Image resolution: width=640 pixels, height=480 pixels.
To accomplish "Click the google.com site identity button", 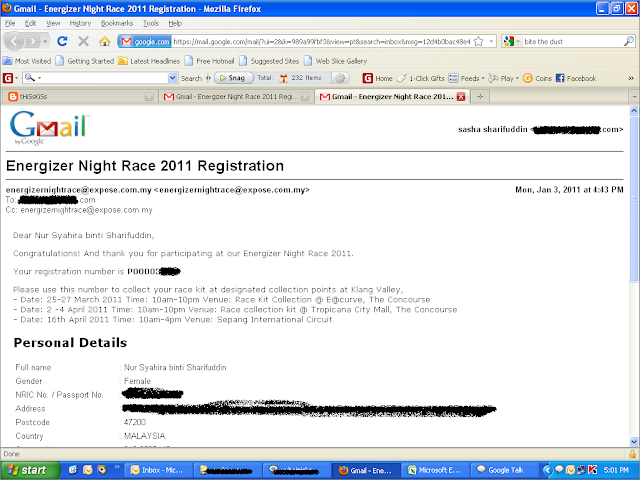I will pos(144,41).
